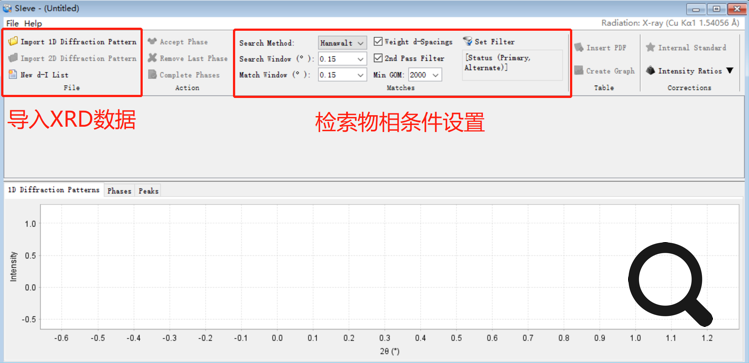Open the Min GOM 2000 dropdown
The height and width of the screenshot is (363, 749).
pyautogui.click(x=425, y=75)
